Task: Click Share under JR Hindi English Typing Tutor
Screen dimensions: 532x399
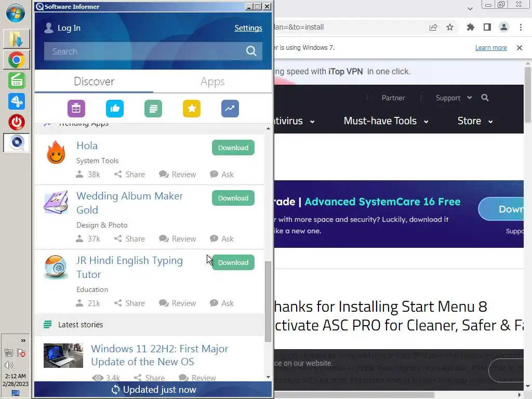Action: [129, 303]
